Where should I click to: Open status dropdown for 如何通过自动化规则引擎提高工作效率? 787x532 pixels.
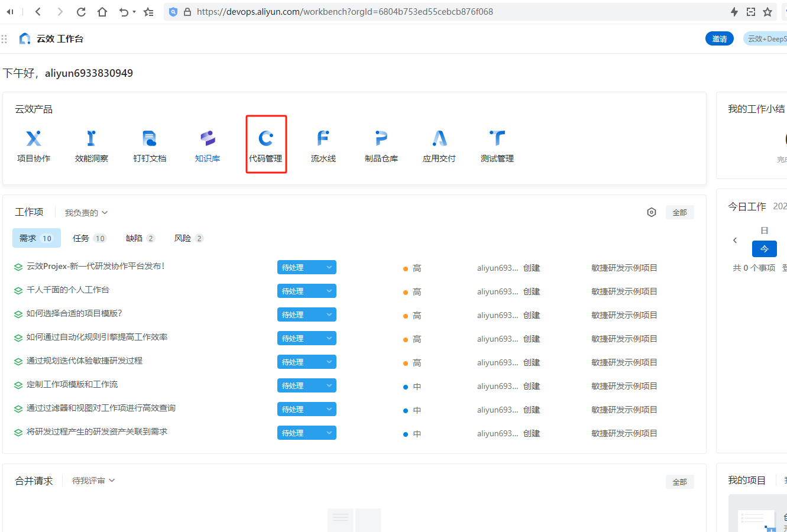point(306,338)
